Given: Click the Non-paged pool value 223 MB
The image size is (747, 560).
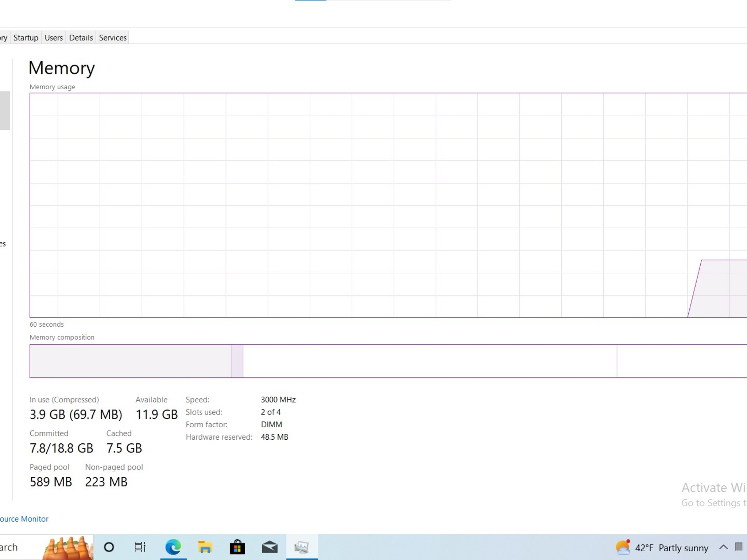Looking at the screenshot, I should pyautogui.click(x=106, y=482).
